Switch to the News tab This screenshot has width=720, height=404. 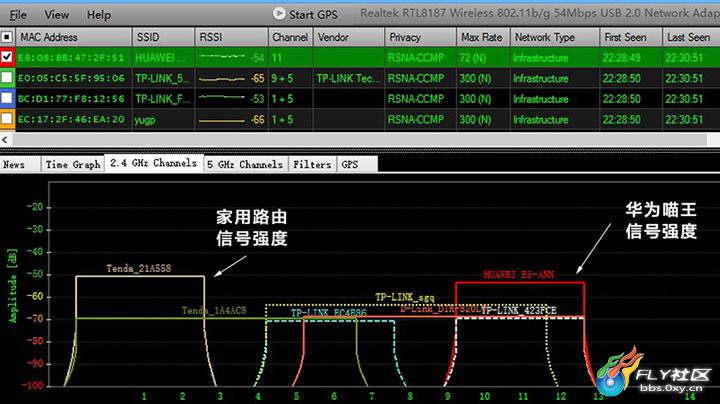click(x=20, y=164)
